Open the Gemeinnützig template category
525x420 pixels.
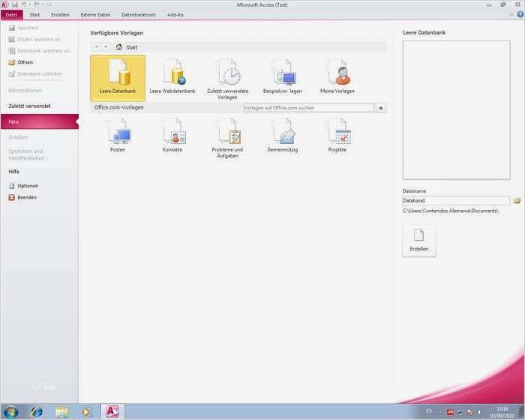pos(282,136)
